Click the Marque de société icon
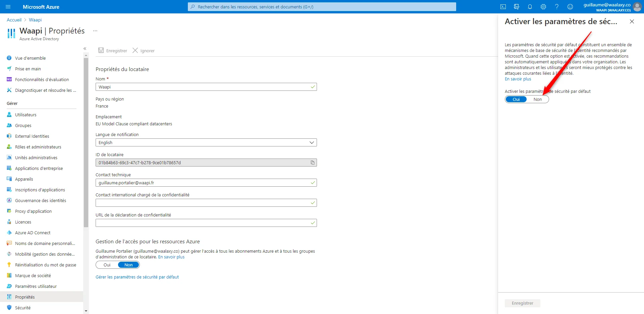The width and height of the screenshot is (644, 314). 9,275
